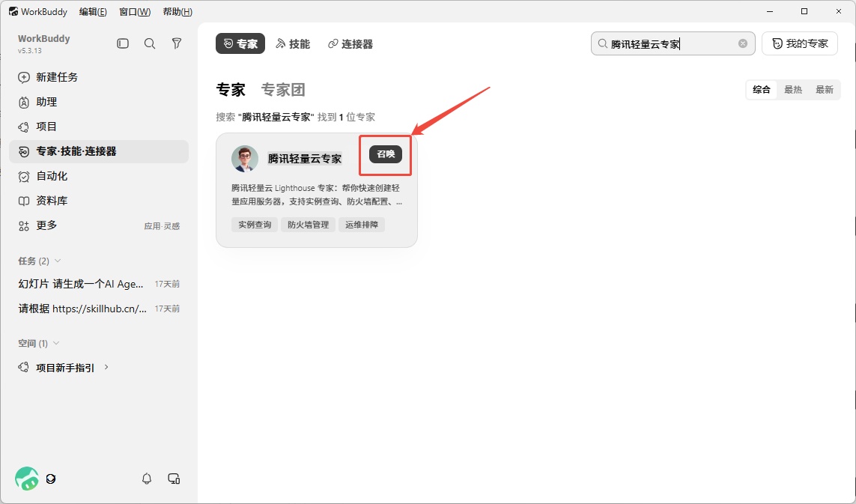
Task: Click the 腾讯轻量云专家 card title
Action: (x=305, y=159)
